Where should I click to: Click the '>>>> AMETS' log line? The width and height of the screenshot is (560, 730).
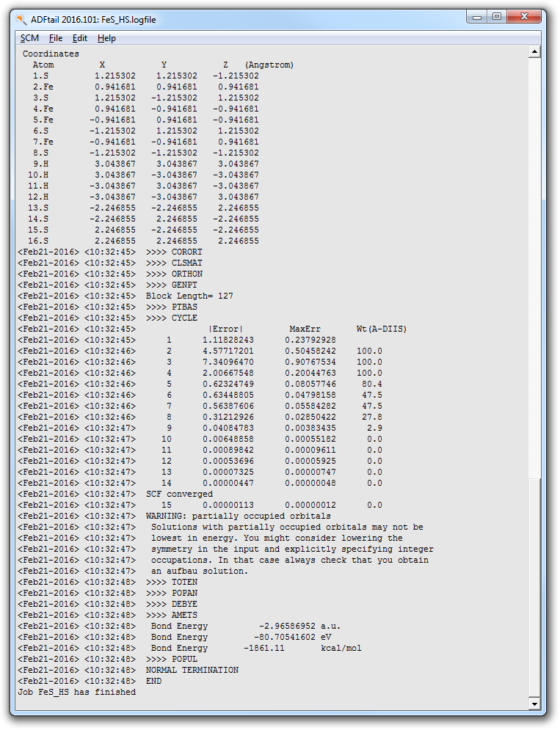pos(172,616)
